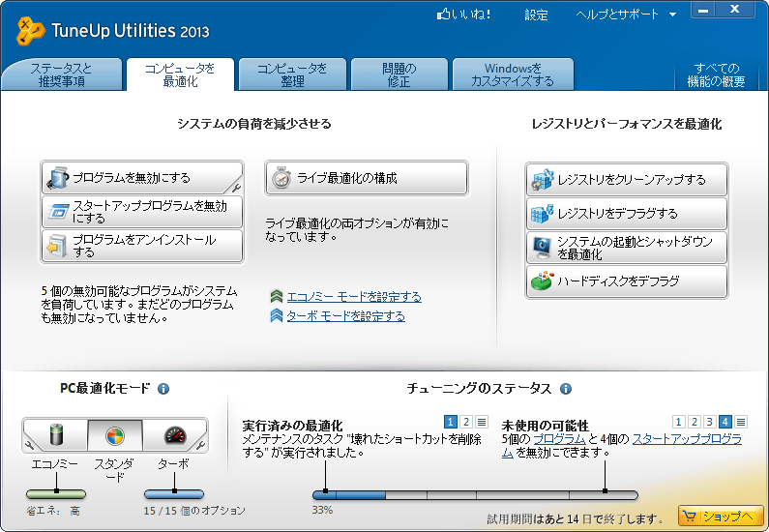Follow the プログラム link in 未使用の可能性

[x=559, y=439]
